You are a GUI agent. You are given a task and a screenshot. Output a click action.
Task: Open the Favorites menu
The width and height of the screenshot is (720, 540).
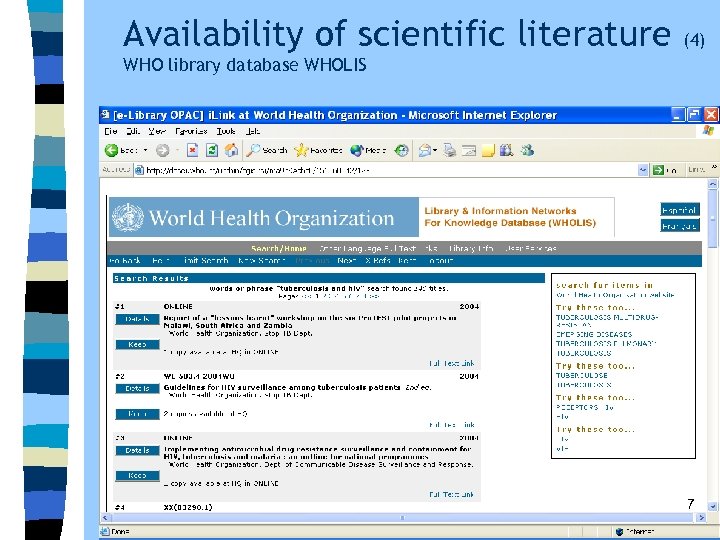tap(191, 131)
